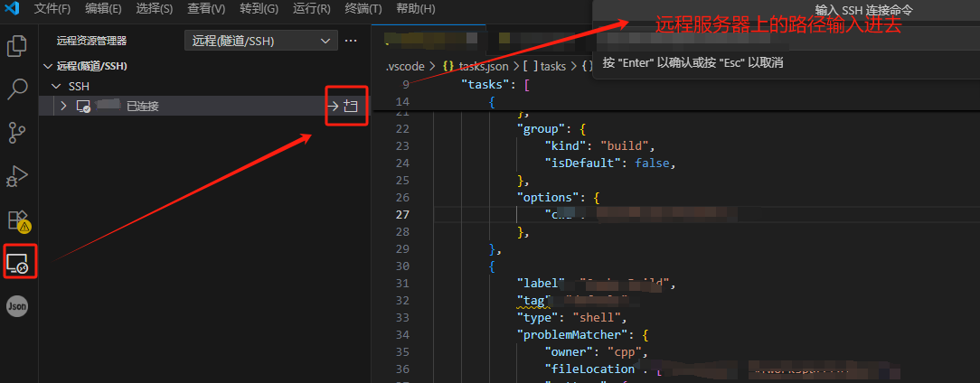Click the tasks array breadcrumb item

543,66
